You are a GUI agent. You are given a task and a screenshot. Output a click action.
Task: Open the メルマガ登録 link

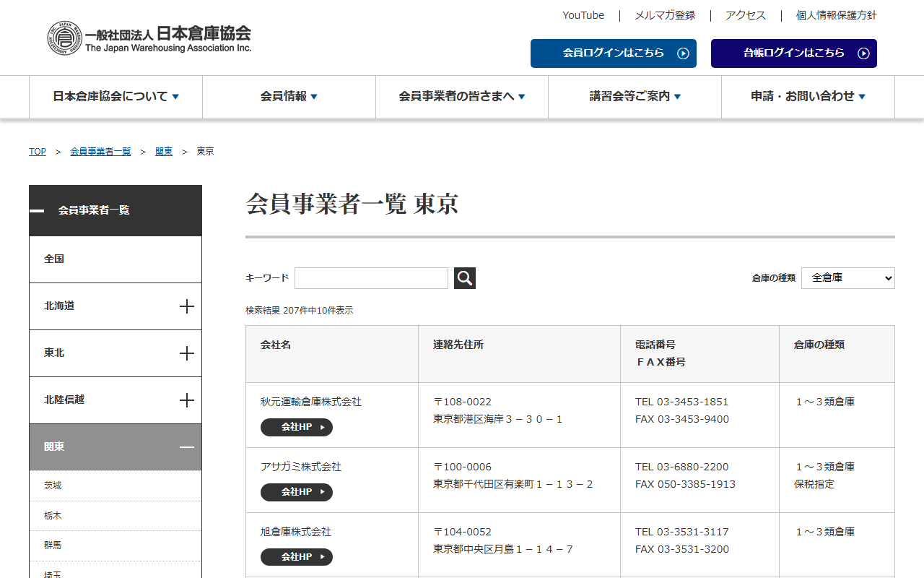(665, 15)
